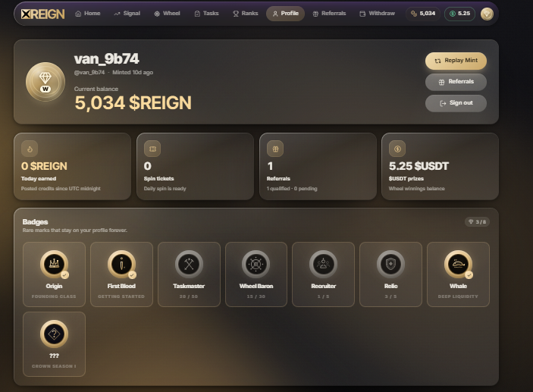Click the '5,034 $REIGN' balance text
The height and width of the screenshot is (392, 533).
133,102
